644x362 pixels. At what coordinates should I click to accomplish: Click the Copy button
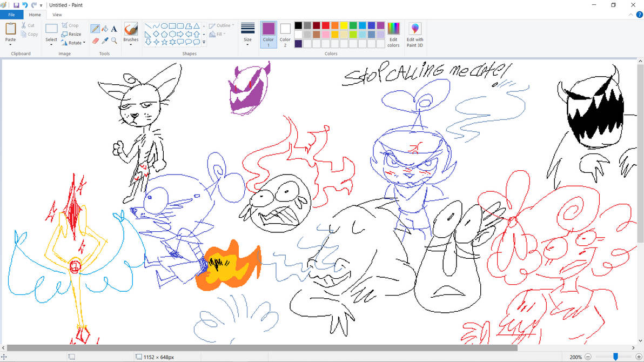point(29,34)
